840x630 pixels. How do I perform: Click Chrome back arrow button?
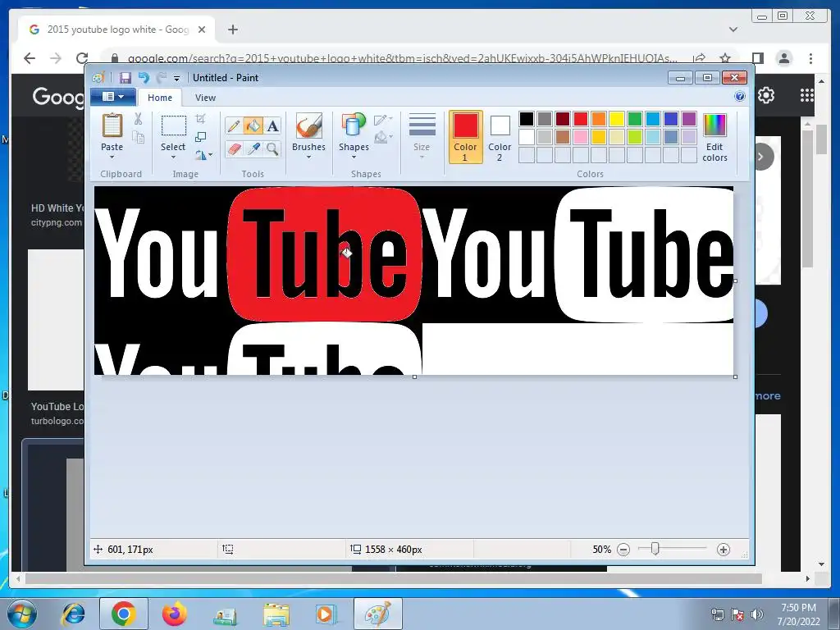click(30, 58)
